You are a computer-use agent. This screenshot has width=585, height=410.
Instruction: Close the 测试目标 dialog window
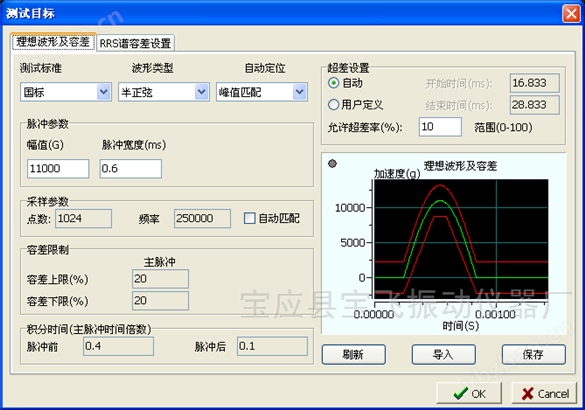point(571,14)
